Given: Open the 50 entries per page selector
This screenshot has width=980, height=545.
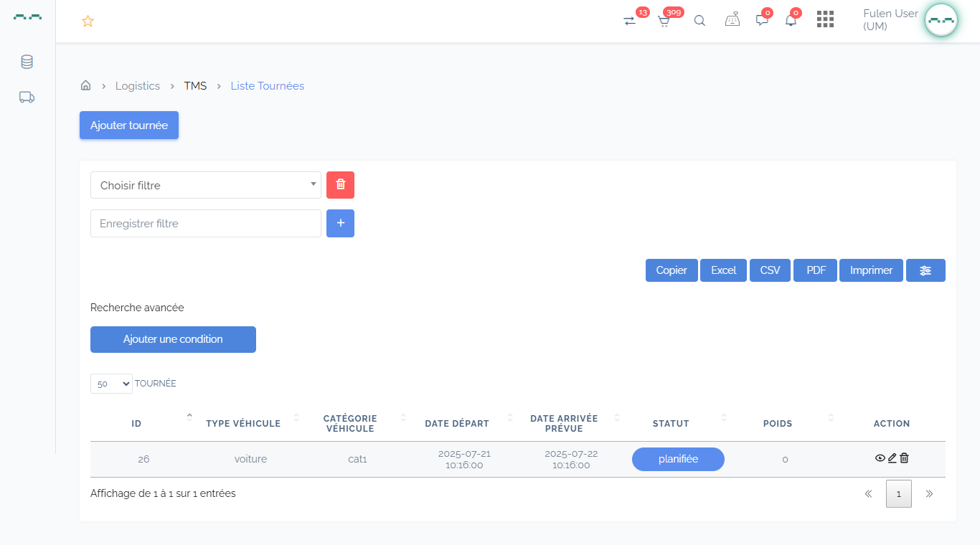Looking at the screenshot, I should pyautogui.click(x=111, y=384).
